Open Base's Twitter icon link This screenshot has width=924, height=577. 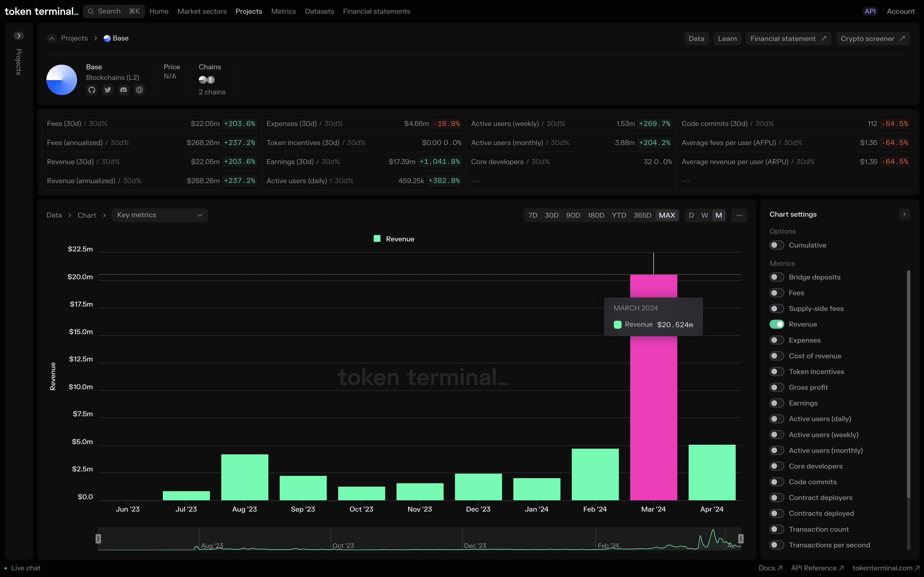point(108,90)
